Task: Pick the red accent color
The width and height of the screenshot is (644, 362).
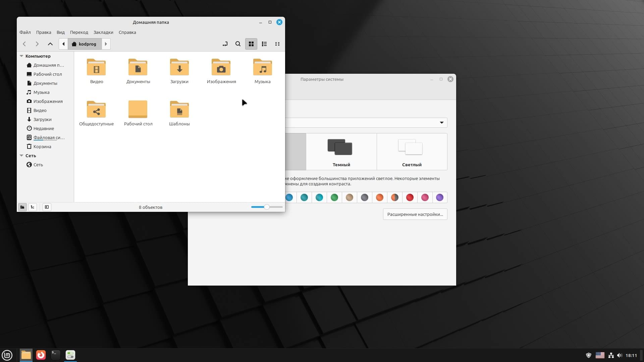Action: [x=410, y=197]
